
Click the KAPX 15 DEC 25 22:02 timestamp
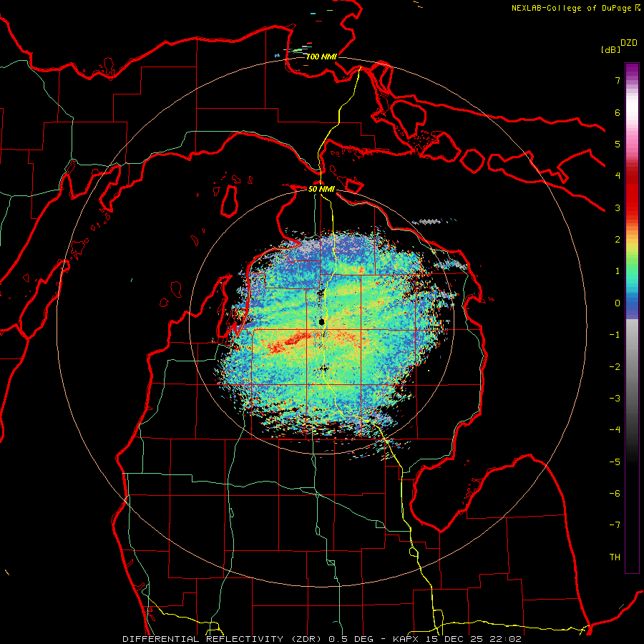[x=457, y=639]
